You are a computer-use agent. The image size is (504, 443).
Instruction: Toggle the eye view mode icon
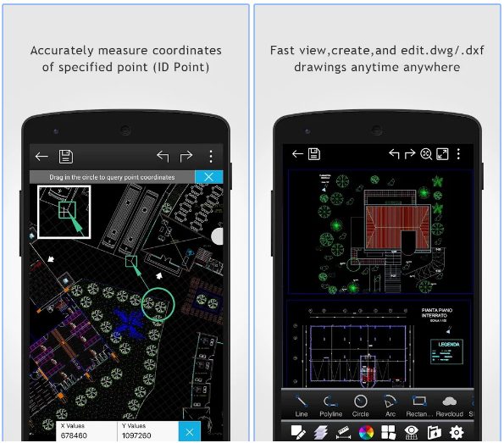[x=411, y=432]
